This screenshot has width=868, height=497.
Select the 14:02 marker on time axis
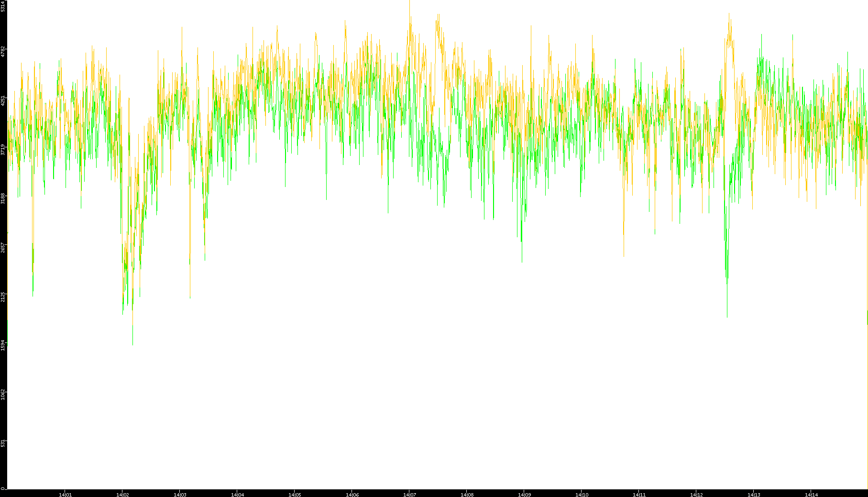pyautogui.click(x=122, y=495)
